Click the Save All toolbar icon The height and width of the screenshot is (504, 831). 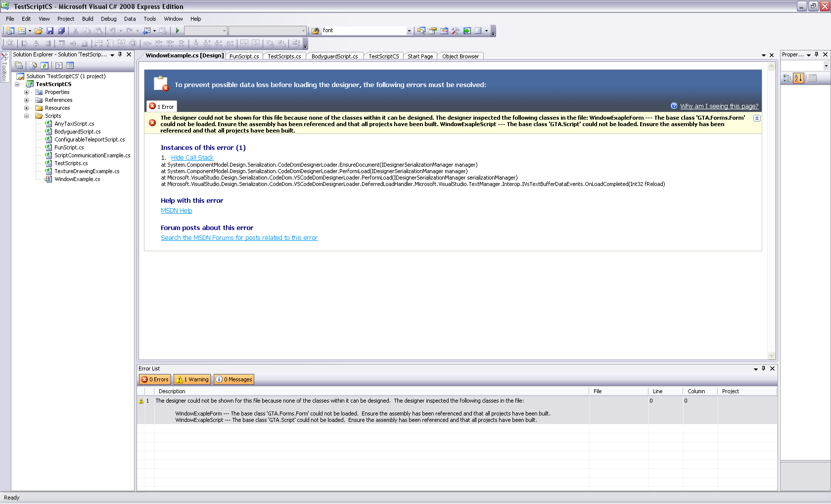point(61,31)
